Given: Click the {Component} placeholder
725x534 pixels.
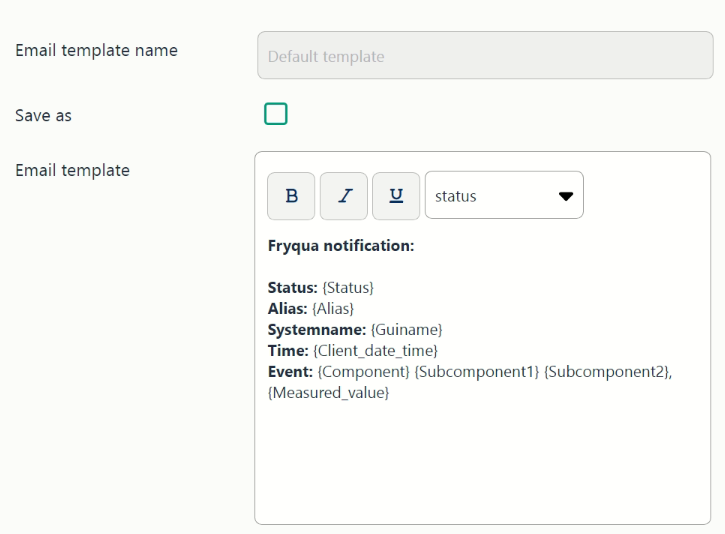Looking at the screenshot, I should point(363,372).
